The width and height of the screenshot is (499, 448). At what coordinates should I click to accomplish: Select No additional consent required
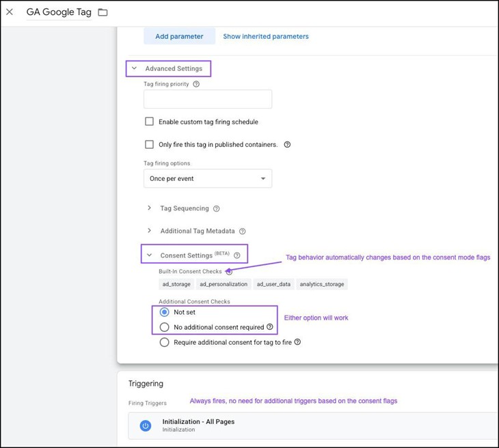(x=164, y=327)
